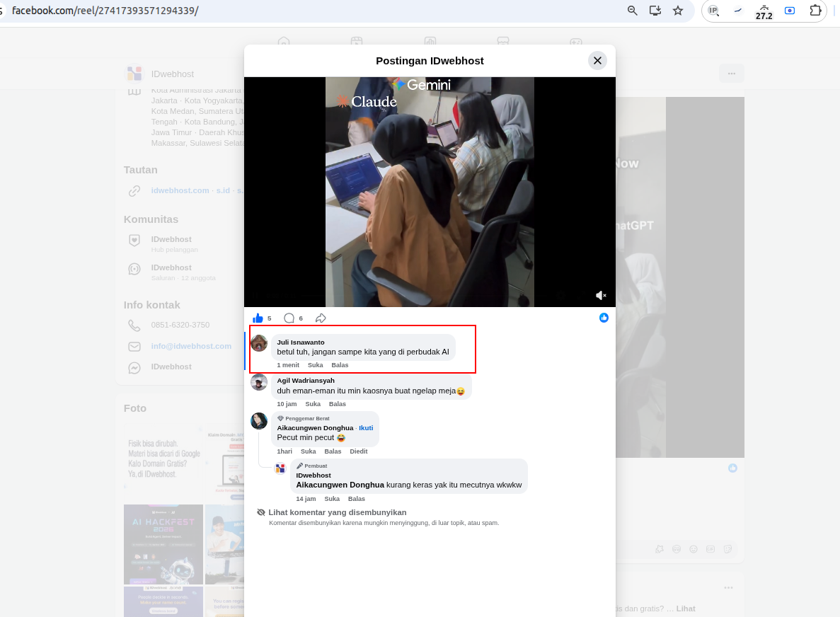840x617 pixels.
Task: Open Juli Isnawanto's profile avatar
Action: (259, 343)
